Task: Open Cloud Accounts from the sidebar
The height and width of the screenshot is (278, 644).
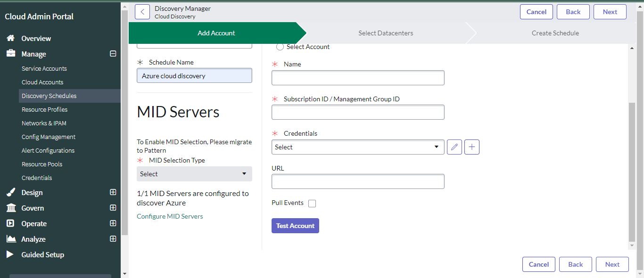Action: pyautogui.click(x=42, y=82)
